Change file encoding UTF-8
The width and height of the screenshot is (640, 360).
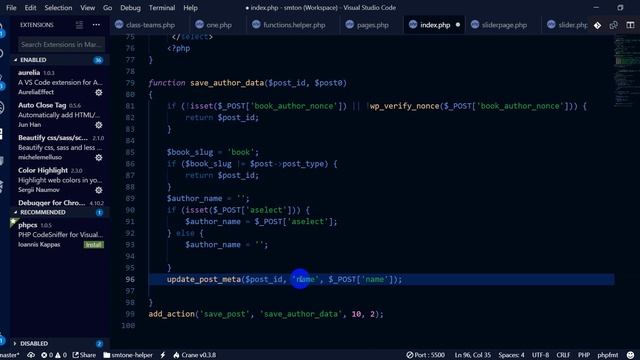coord(540,355)
